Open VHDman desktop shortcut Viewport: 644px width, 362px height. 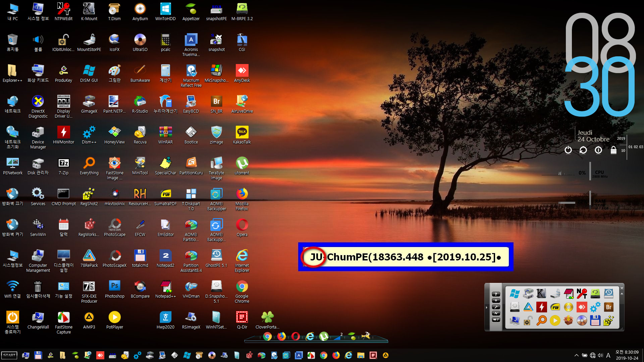pos(191,289)
